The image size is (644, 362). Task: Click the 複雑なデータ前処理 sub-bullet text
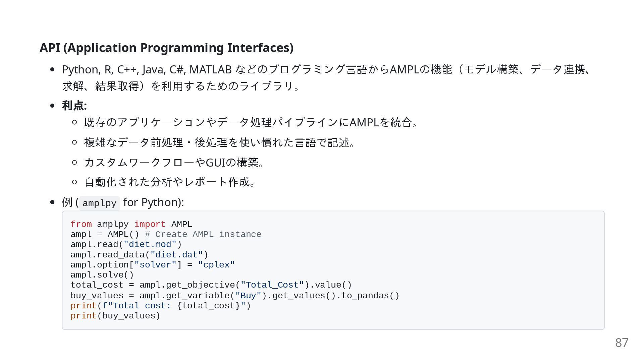pos(219,142)
